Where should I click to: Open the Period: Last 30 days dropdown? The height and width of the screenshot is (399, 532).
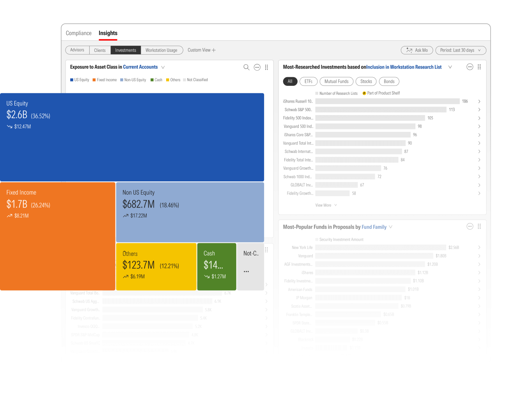pos(460,50)
